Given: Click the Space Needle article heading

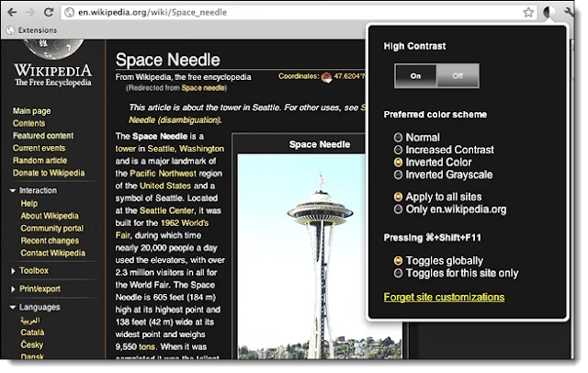Looking at the screenshot, I should coord(167,60).
